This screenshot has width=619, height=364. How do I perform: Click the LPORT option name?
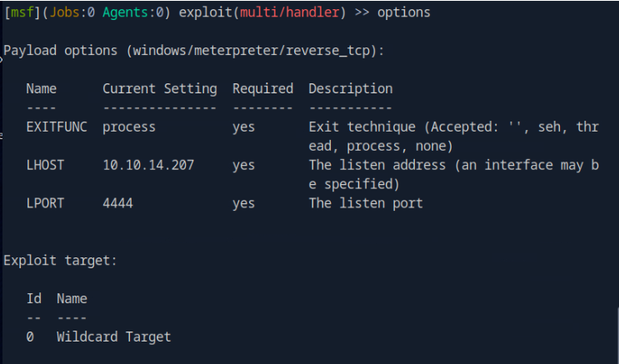click(45, 203)
